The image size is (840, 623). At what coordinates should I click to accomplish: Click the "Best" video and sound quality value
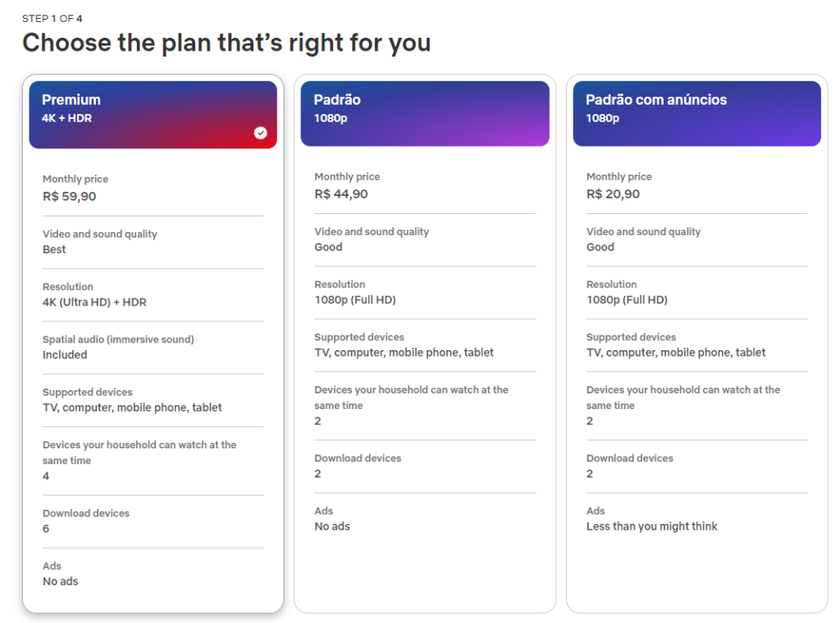coord(54,249)
